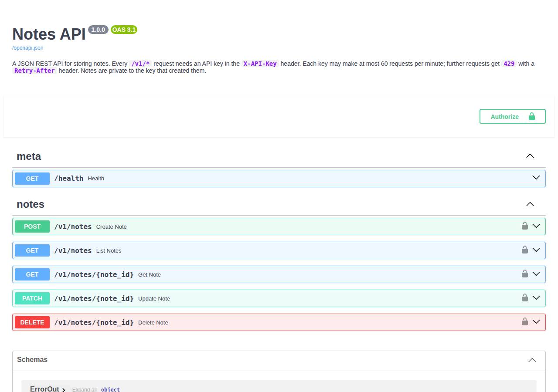Click the POST method badge
Image resolution: width=558 pixels, height=392 pixels.
click(x=32, y=226)
